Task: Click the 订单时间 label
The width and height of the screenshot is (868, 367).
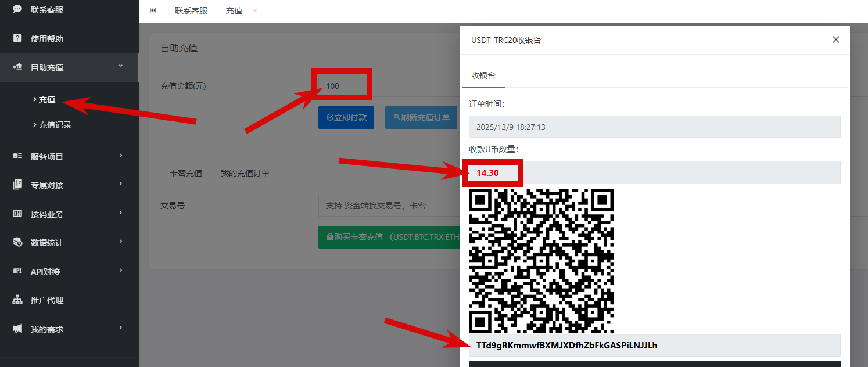Action: coord(487,104)
